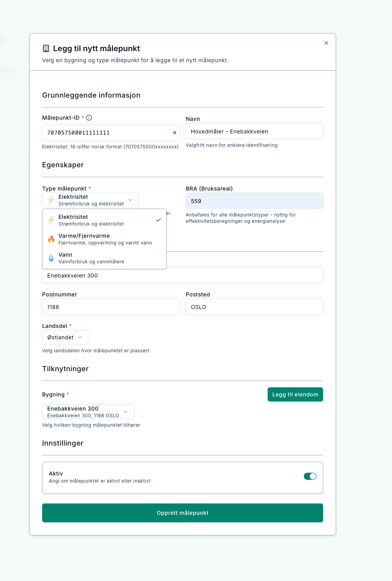This screenshot has width=392, height=581.
Task: Click the flame icon for Varme/Fjernvarme
Action: click(51, 239)
